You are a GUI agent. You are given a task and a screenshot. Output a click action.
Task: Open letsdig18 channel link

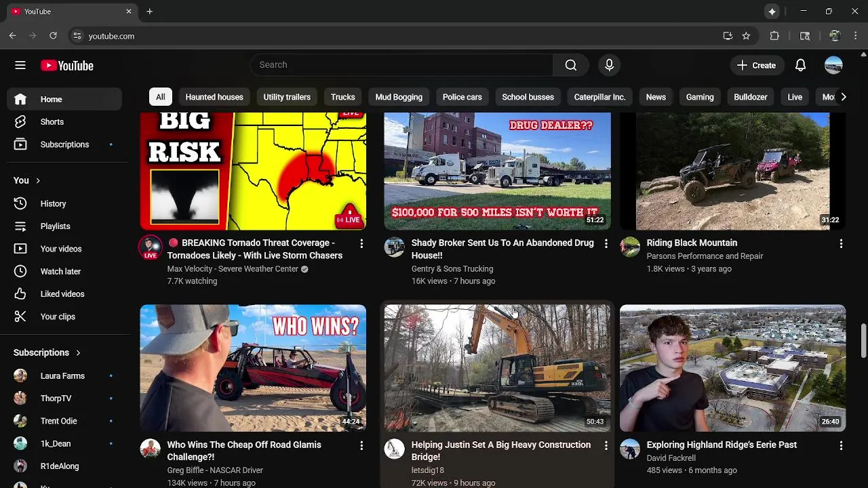[427, 470]
